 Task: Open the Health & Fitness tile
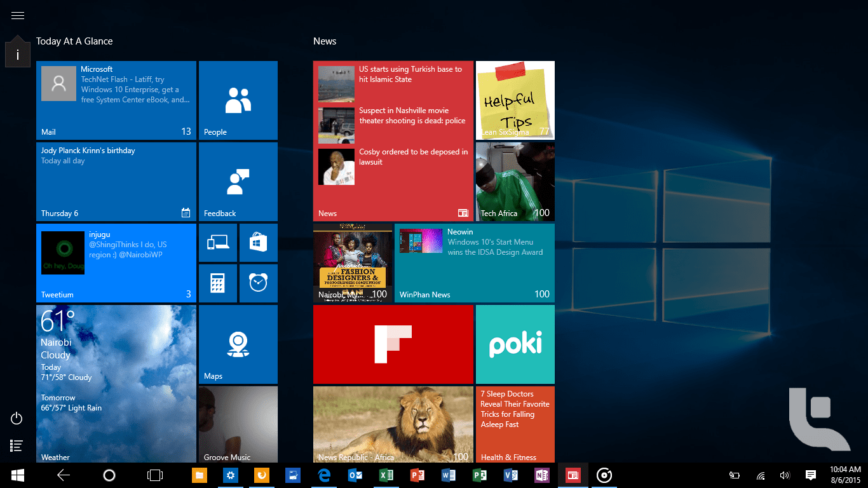pos(515,424)
